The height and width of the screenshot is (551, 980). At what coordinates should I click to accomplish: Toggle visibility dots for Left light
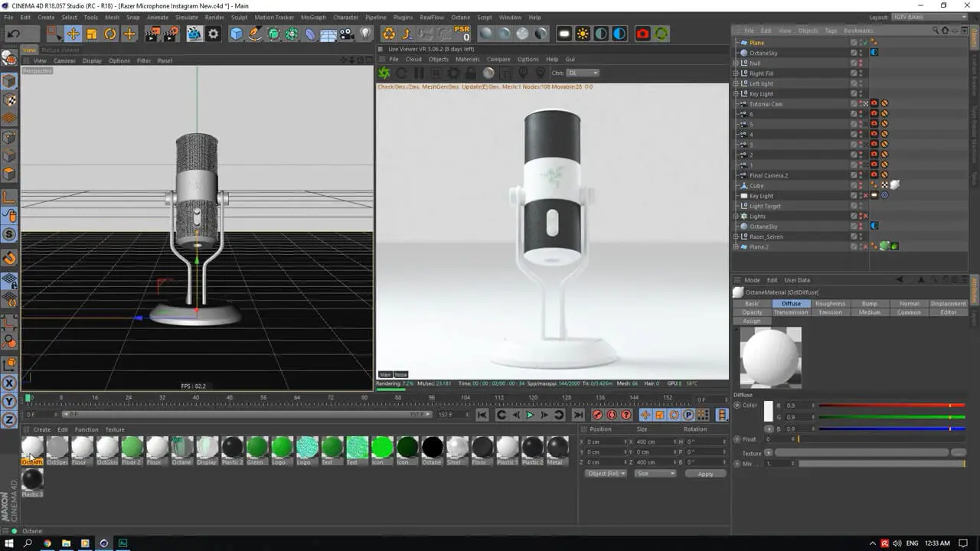point(861,83)
